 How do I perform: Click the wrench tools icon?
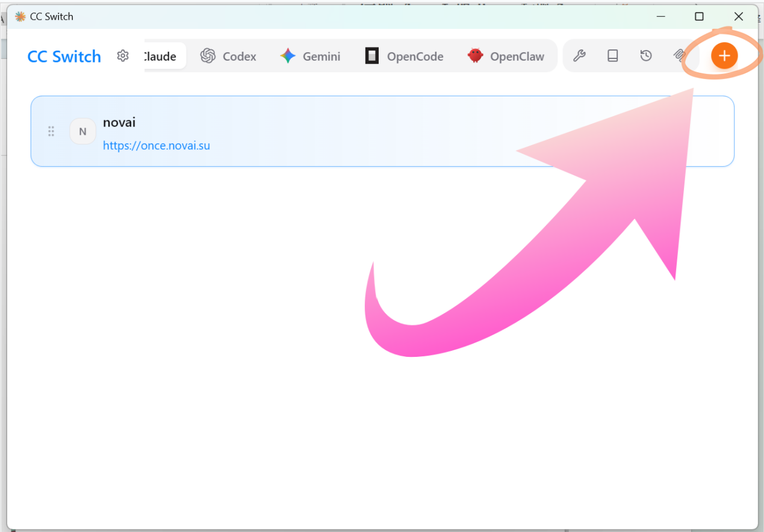coord(579,56)
